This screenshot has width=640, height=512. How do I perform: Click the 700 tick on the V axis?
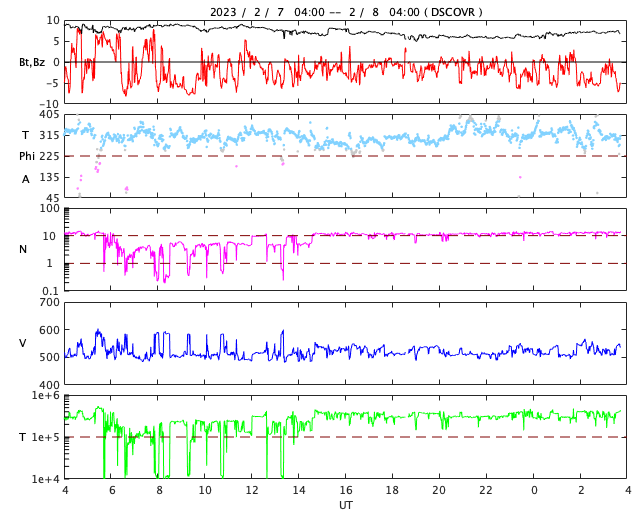click(49, 303)
